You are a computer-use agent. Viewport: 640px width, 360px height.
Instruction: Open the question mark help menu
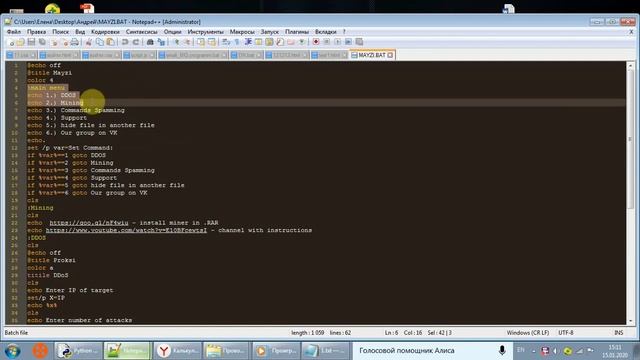(x=344, y=31)
